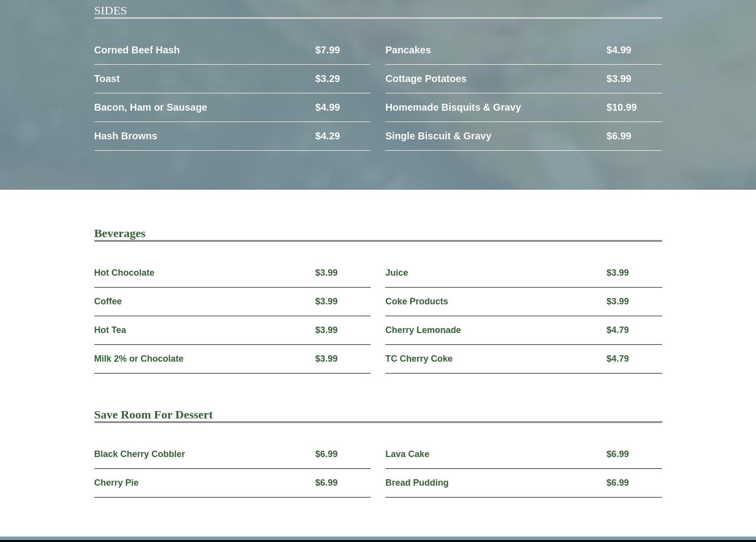
Task: Select the Corned Beef Hash item
Action: point(137,50)
